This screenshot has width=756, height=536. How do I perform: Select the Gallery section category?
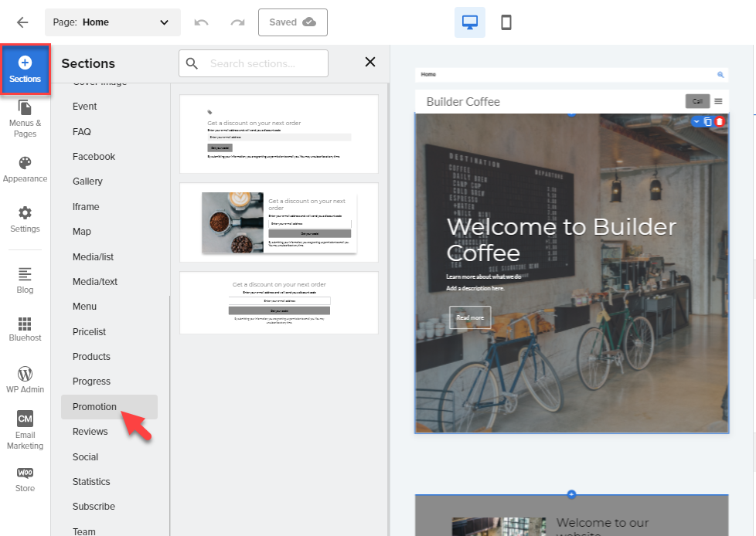point(87,181)
